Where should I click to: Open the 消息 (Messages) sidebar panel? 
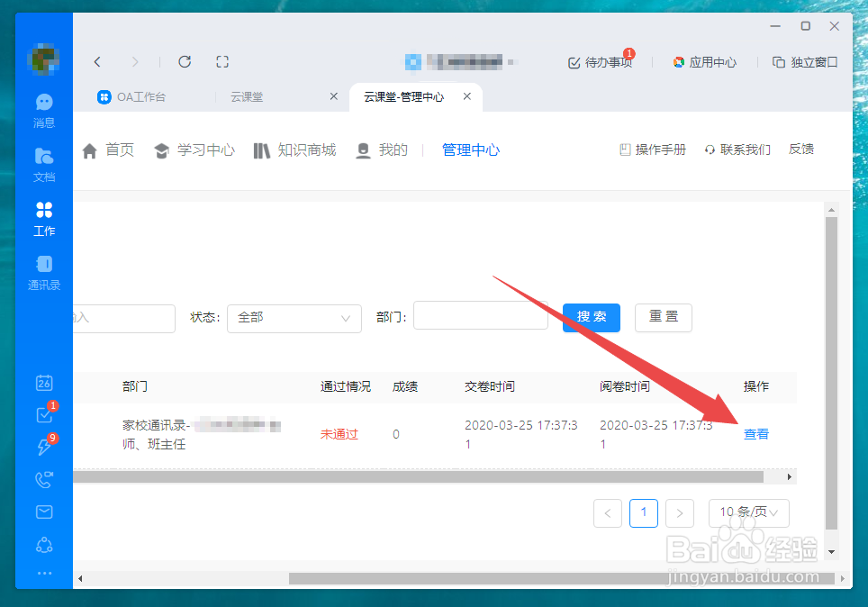tap(44, 108)
